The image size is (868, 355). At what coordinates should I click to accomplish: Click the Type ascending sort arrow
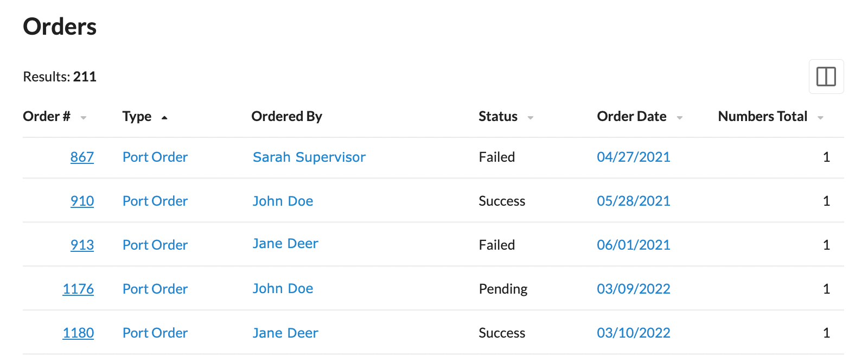tap(164, 117)
